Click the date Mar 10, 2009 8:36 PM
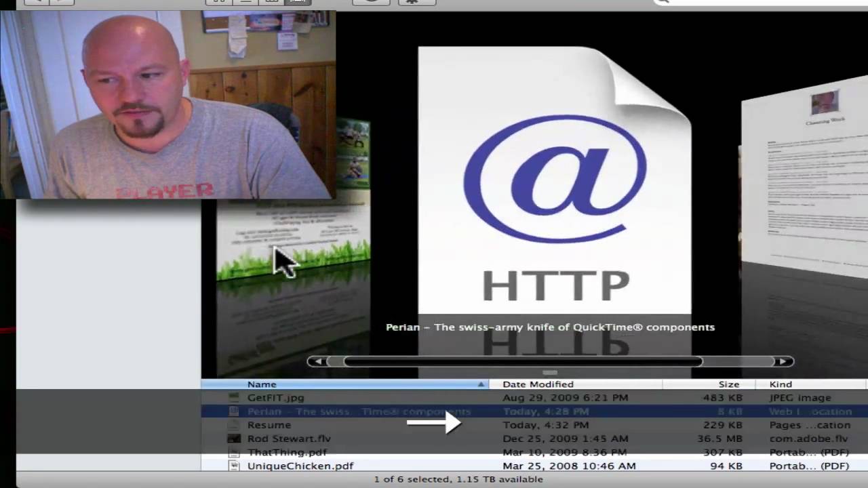 point(566,452)
